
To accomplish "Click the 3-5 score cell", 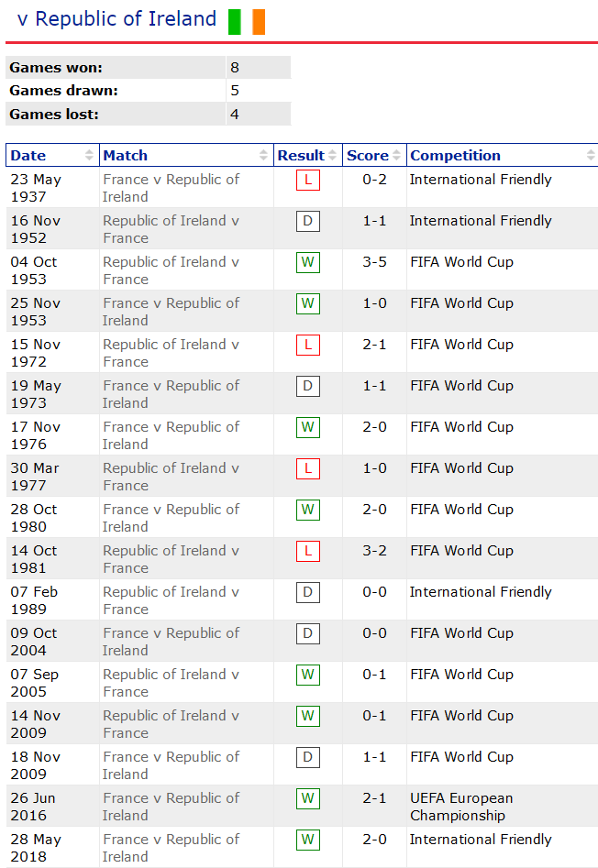I will pos(374,262).
